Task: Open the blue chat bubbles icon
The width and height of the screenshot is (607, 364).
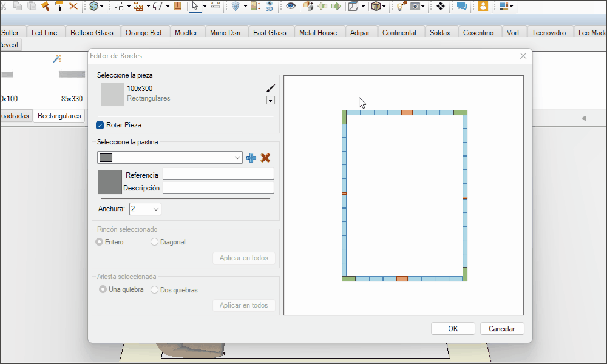Action: click(462, 6)
